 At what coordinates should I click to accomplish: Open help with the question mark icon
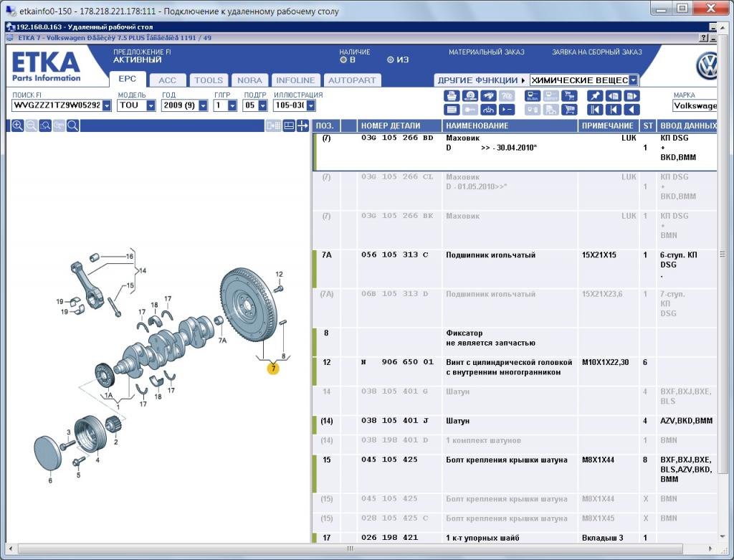pos(704,38)
